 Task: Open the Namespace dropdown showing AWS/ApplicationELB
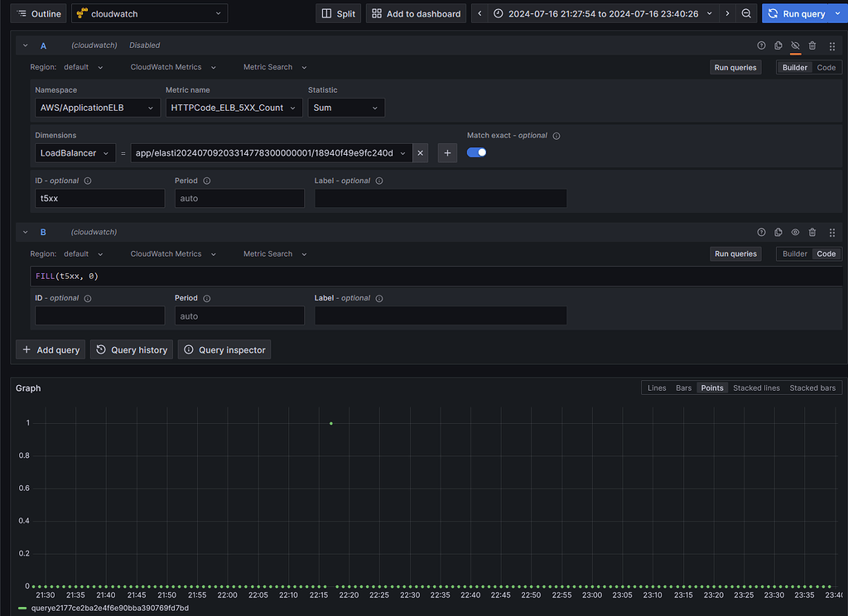96,108
